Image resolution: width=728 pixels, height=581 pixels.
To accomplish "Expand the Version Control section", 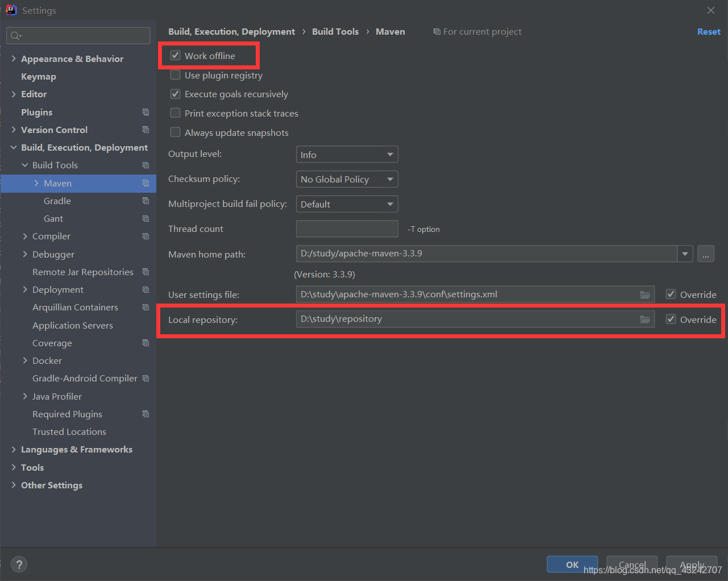I will [x=14, y=130].
